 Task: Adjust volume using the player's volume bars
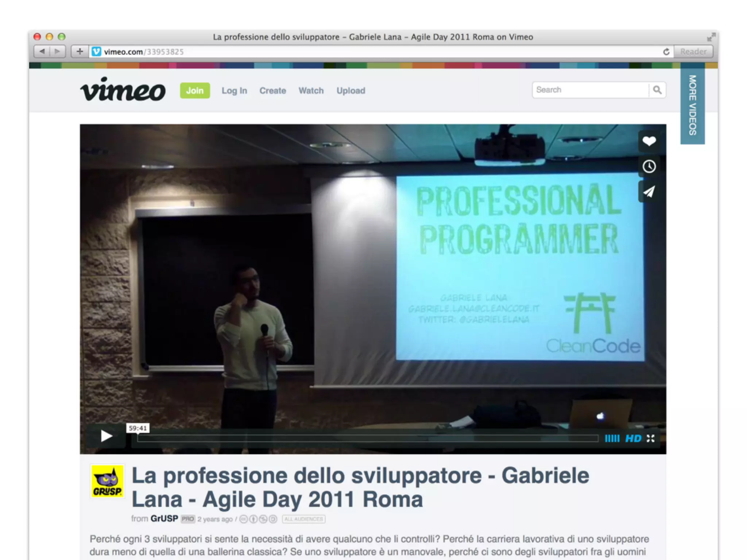tap(612, 438)
